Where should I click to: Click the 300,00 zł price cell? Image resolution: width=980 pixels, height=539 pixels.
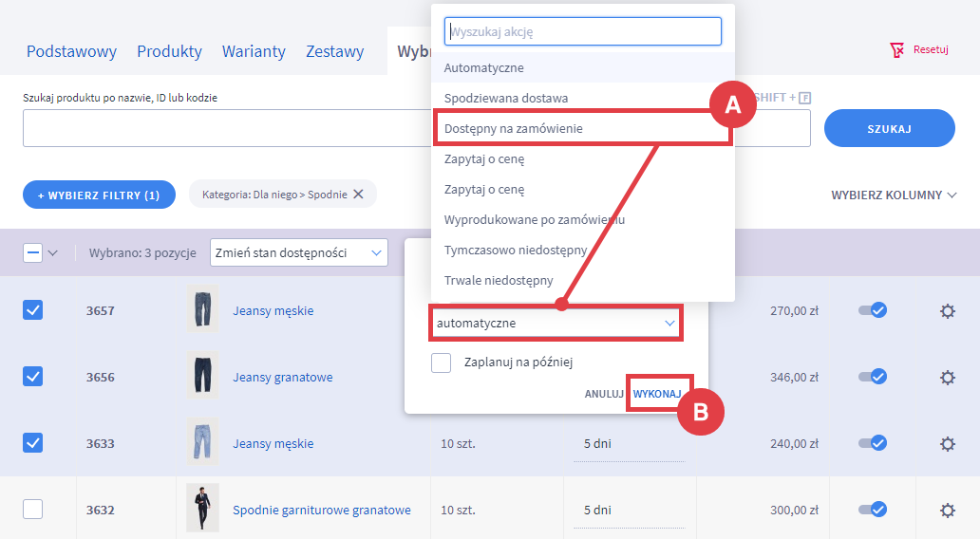794,511
